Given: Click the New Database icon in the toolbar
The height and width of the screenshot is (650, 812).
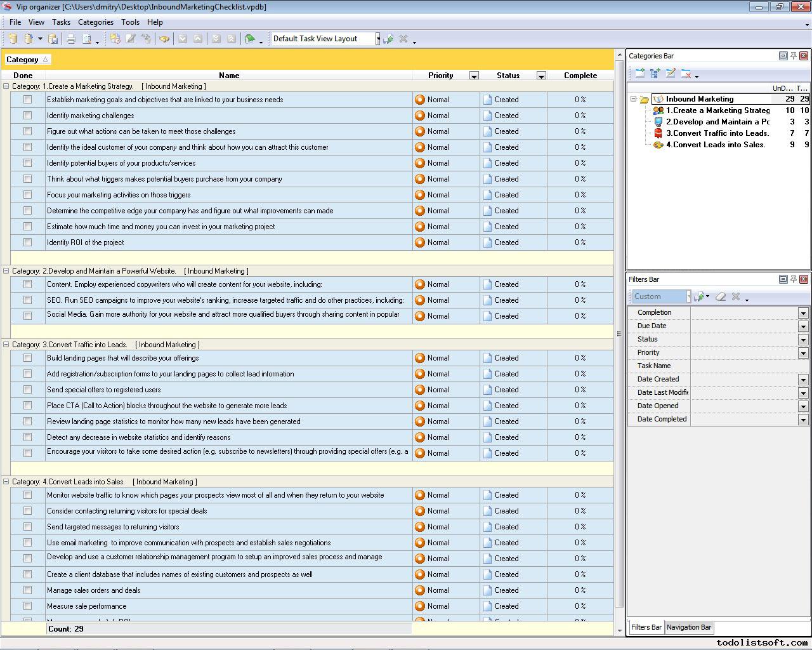Looking at the screenshot, I should pyautogui.click(x=13, y=39).
